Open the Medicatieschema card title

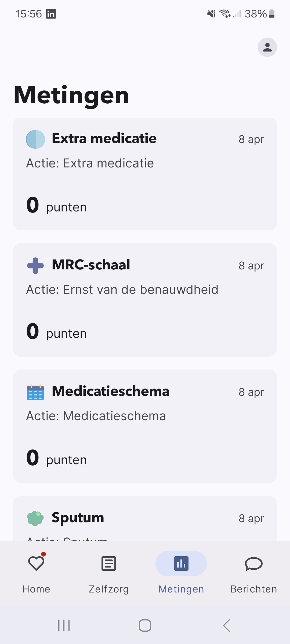click(111, 391)
